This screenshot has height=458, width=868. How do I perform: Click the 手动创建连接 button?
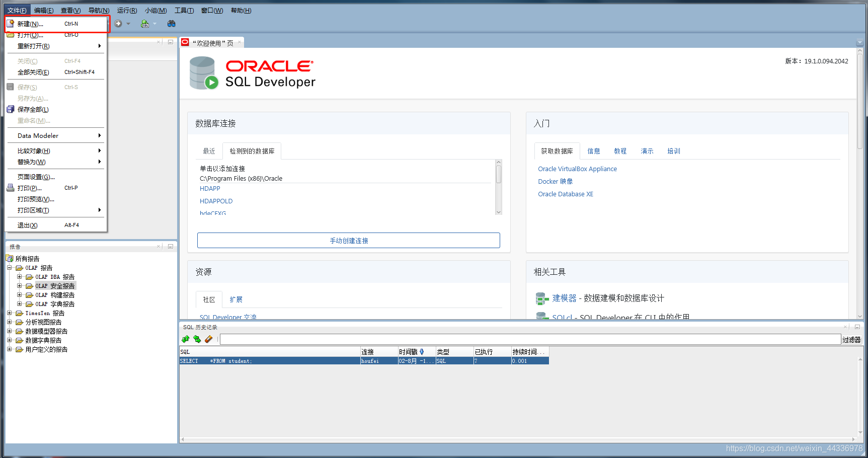349,241
